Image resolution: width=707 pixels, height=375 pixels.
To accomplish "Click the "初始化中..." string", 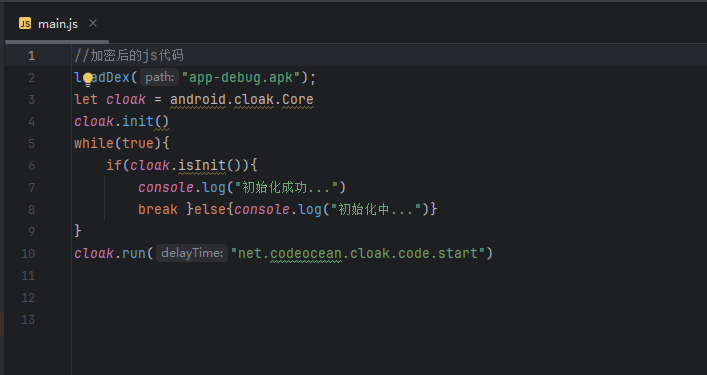I will (x=376, y=209).
